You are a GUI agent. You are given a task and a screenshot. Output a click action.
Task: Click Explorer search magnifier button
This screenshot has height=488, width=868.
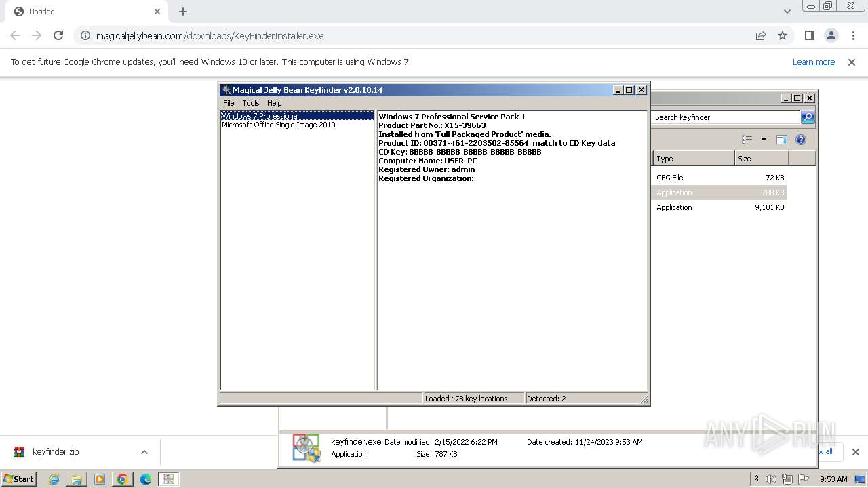(x=808, y=117)
